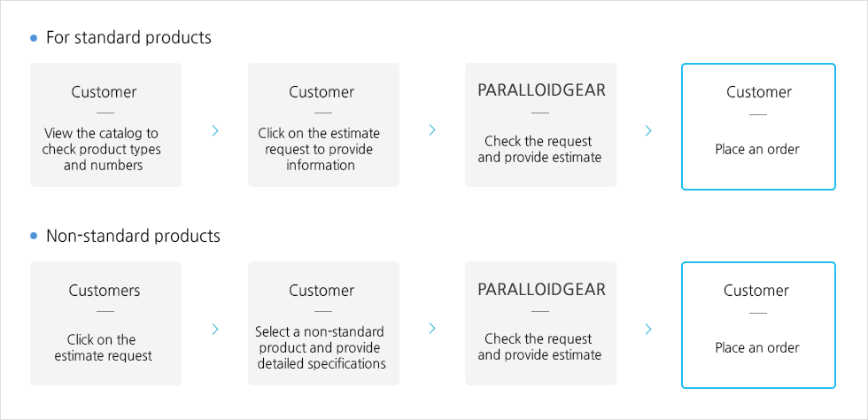Click the highlighted 'Place an order' box for standard products
The width and height of the screenshot is (868, 420).
tap(758, 127)
